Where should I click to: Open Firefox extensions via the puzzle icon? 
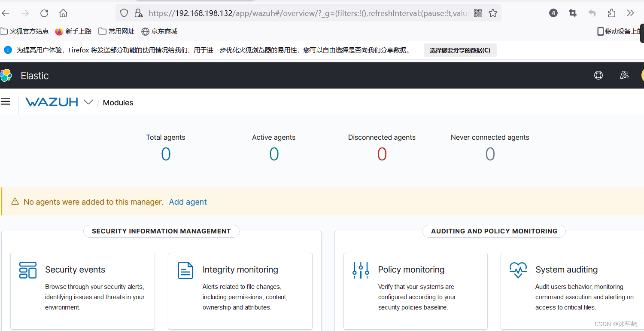(x=611, y=13)
